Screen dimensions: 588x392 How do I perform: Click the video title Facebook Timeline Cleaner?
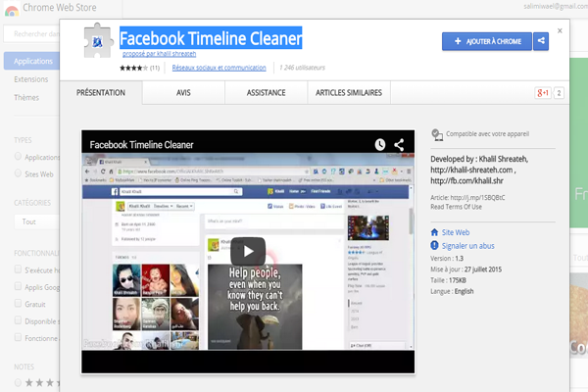point(141,145)
